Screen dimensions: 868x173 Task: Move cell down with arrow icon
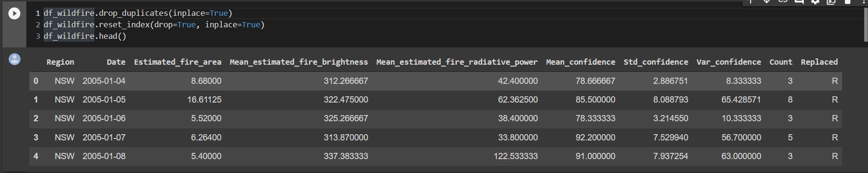[x=767, y=2]
